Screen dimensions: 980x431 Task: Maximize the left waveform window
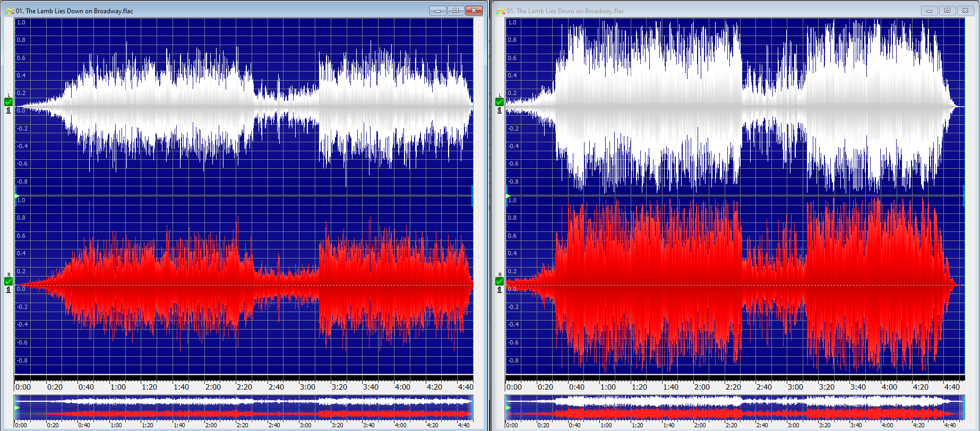click(455, 11)
